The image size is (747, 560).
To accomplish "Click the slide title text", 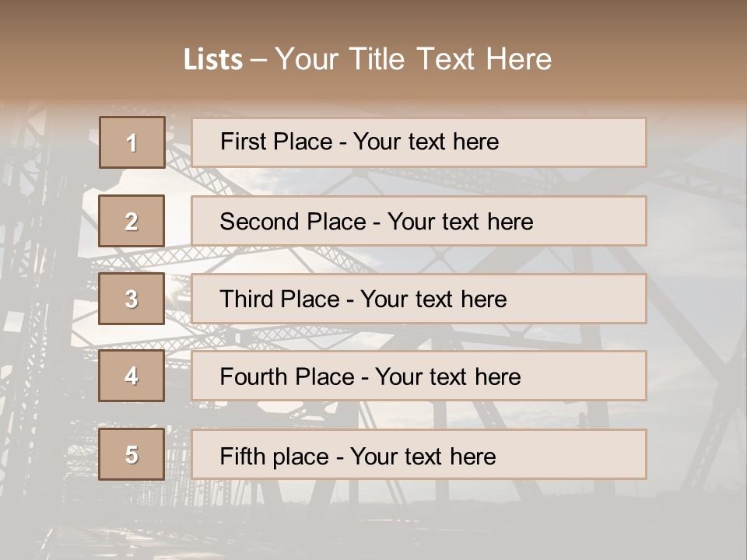I will 367,59.
